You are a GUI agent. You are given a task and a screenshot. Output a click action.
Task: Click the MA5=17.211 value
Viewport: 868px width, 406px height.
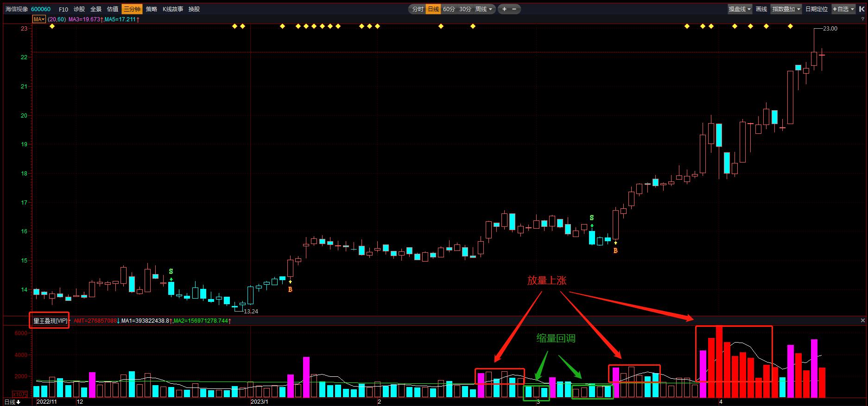point(120,19)
